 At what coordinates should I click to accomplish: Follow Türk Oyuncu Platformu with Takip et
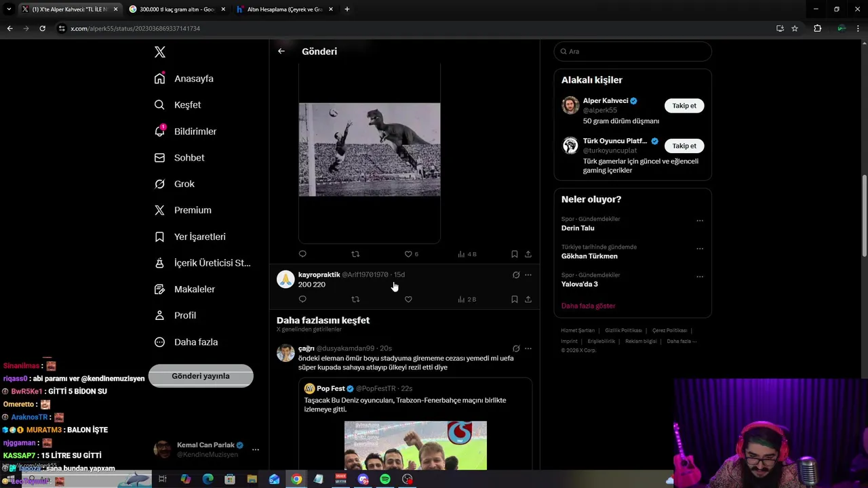[684, 146]
